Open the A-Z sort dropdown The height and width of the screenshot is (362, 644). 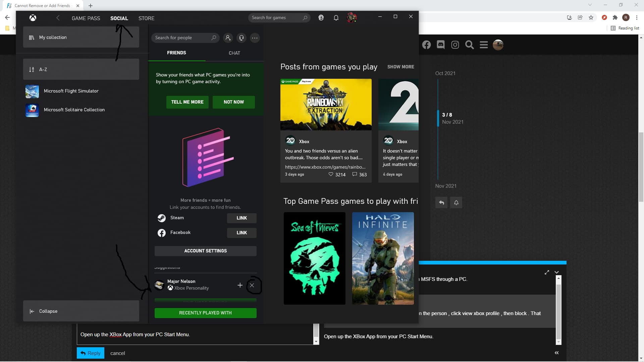[81, 69]
